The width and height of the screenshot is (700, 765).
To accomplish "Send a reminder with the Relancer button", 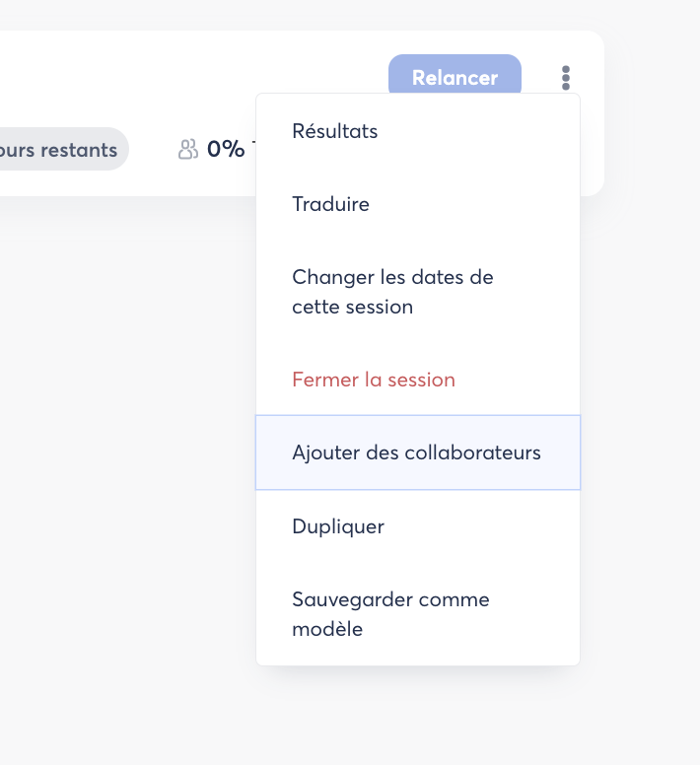I will click(x=455, y=77).
